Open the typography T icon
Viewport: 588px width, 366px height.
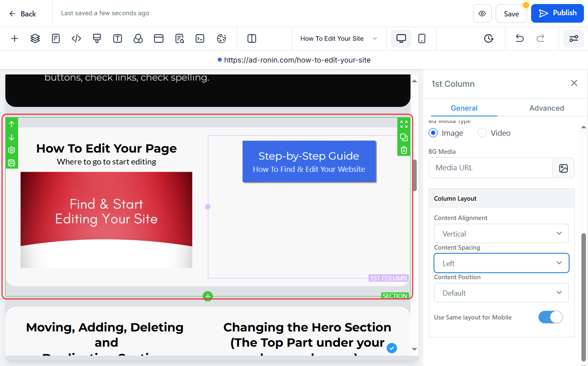tap(117, 39)
